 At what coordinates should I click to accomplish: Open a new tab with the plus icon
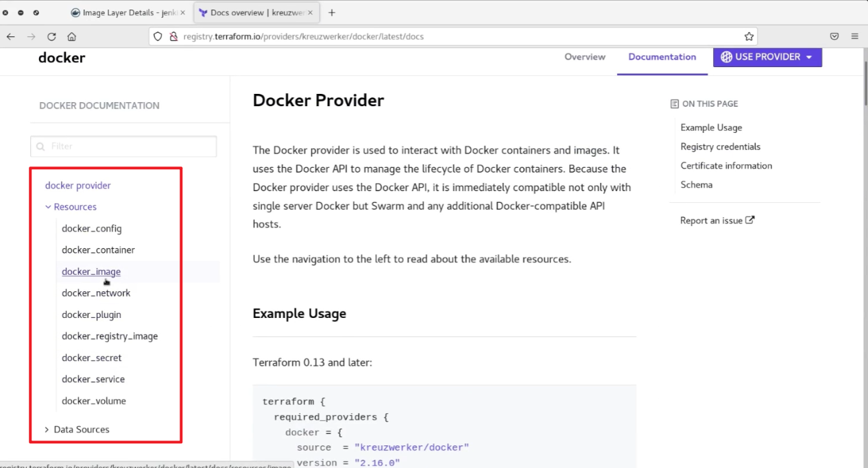332,12
